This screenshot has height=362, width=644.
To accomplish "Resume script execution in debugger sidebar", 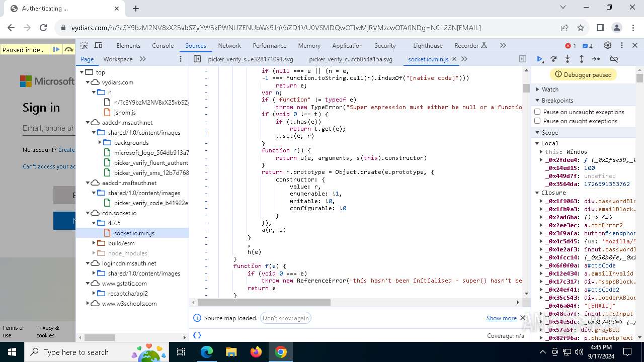I will coord(540,59).
